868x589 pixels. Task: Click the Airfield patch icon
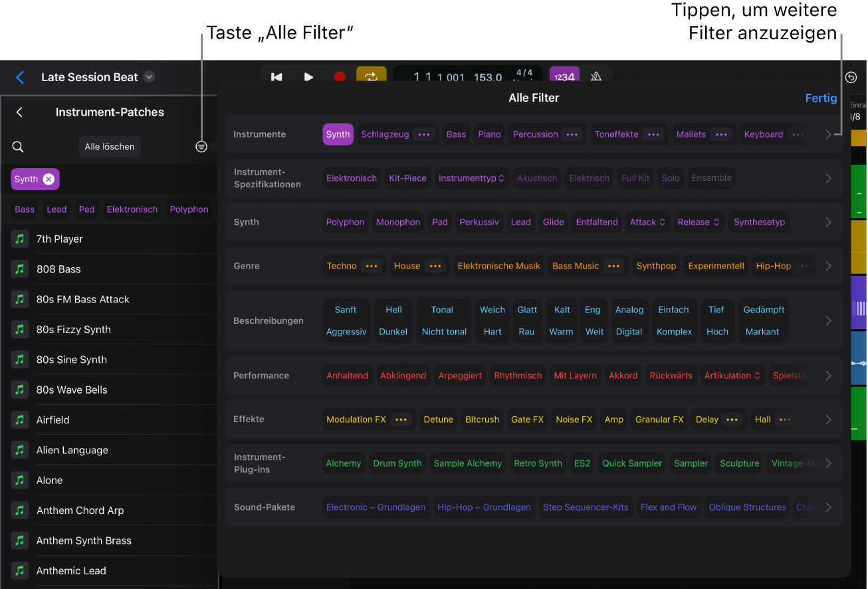coord(20,419)
